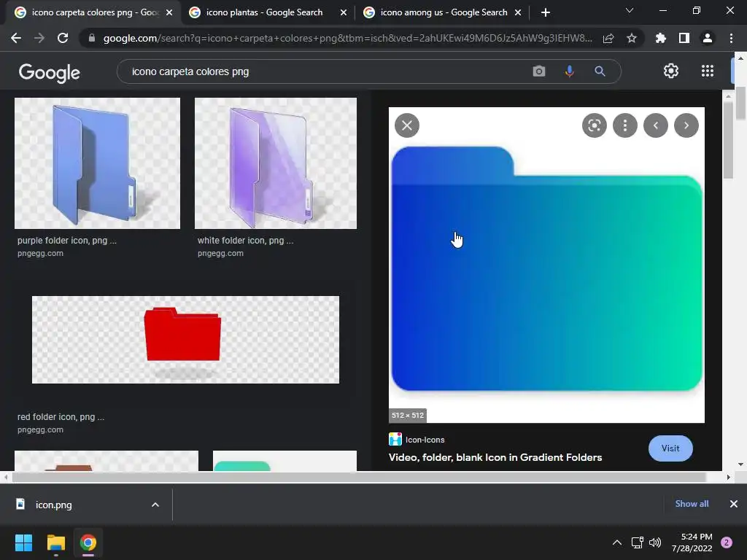Screen dimensions: 747x560
Task: Close the icono carpeta colores tab
Action: (x=169, y=12)
